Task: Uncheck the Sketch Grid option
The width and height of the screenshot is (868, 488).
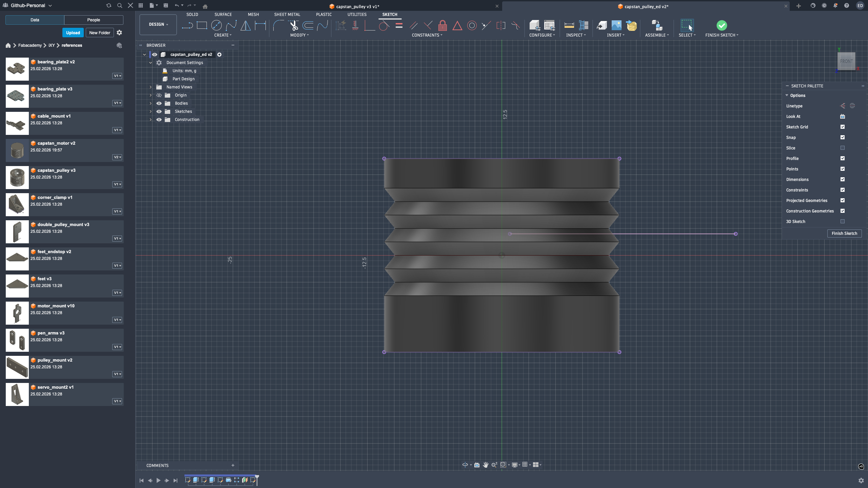Action: tap(843, 127)
